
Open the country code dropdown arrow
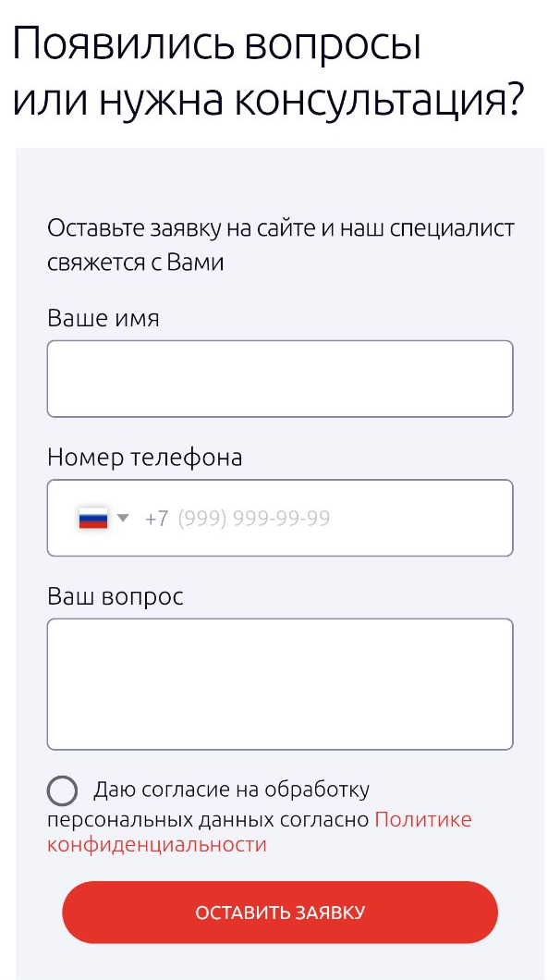pyautogui.click(x=123, y=518)
